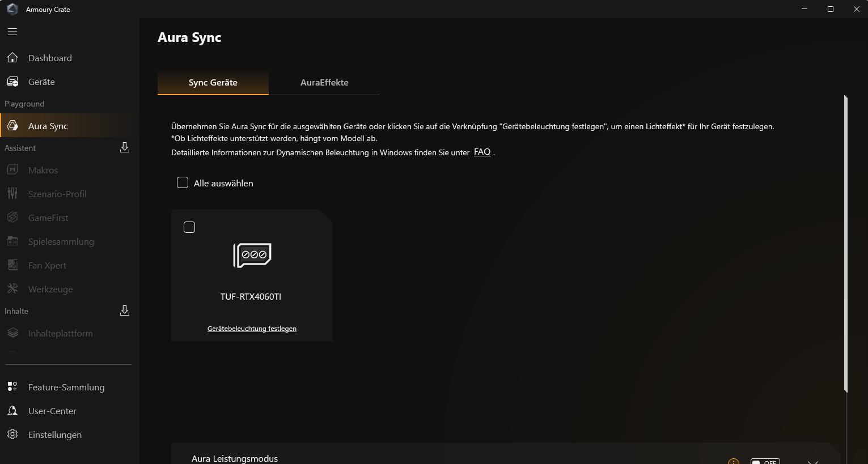The image size is (868, 464).
Task: Click the TUF-RTX4060TI device name
Action: (x=251, y=296)
